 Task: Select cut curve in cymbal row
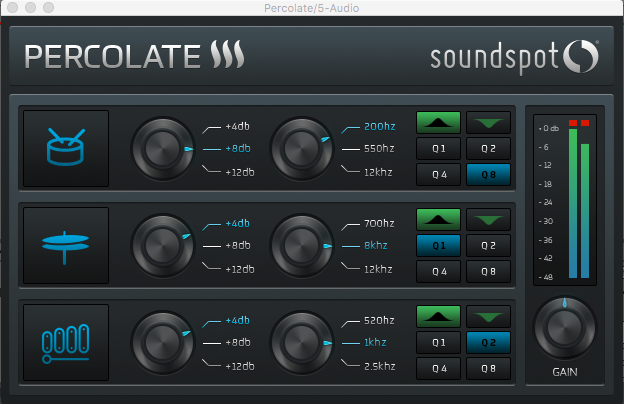488,220
